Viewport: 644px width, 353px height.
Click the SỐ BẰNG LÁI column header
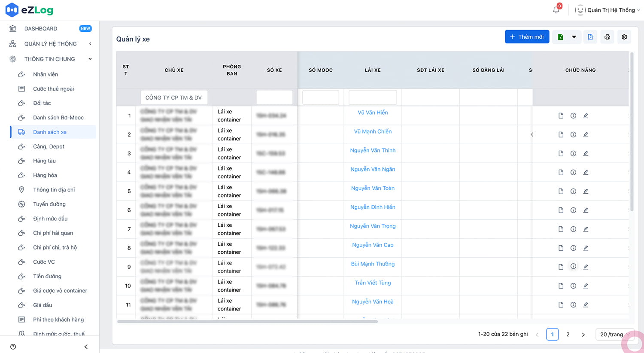pyautogui.click(x=489, y=70)
